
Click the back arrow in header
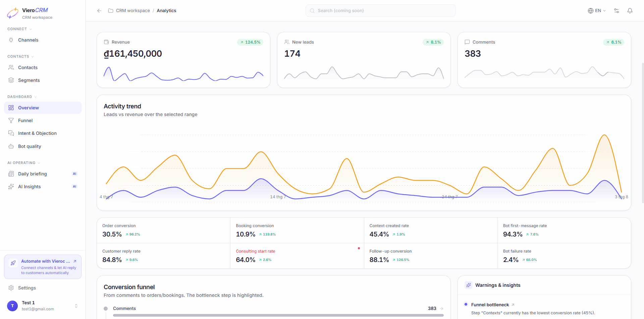99,11
